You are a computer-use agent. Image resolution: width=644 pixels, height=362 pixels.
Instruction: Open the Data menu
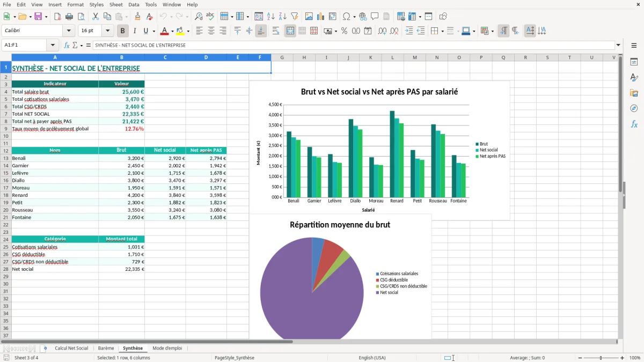[134, 4]
